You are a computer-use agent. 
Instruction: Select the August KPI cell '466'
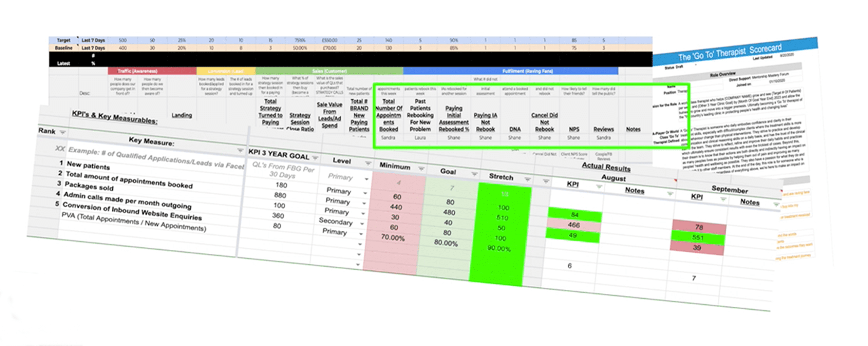(573, 225)
